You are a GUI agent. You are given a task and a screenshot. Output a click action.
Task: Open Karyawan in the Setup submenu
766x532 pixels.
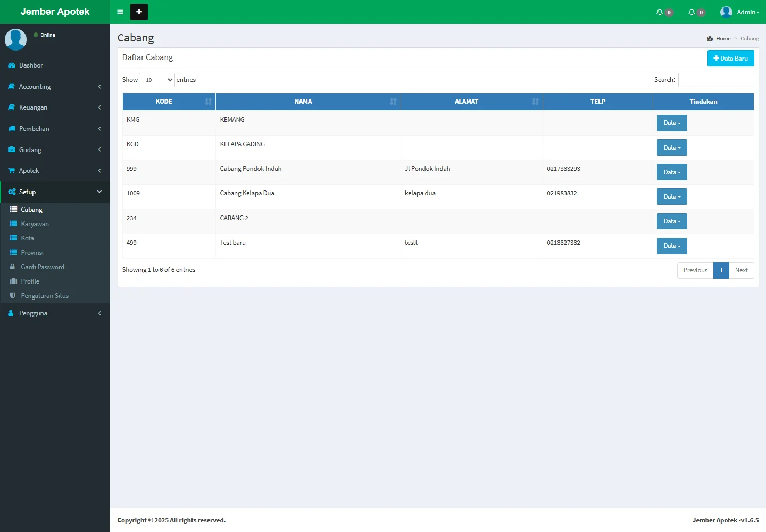point(35,224)
